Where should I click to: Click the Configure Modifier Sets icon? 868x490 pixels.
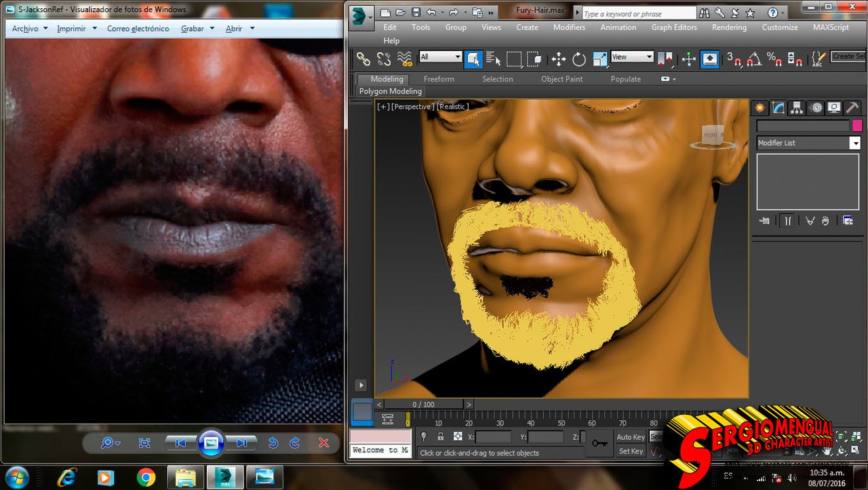(x=848, y=220)
